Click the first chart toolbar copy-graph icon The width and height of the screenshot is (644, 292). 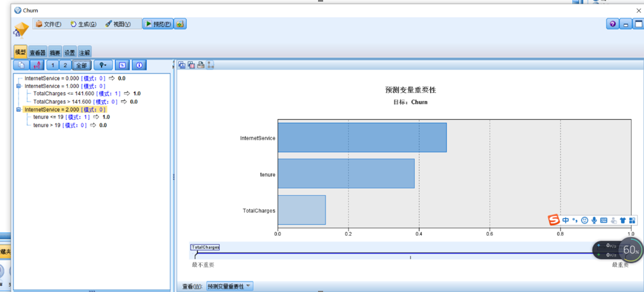click(181, 64)
